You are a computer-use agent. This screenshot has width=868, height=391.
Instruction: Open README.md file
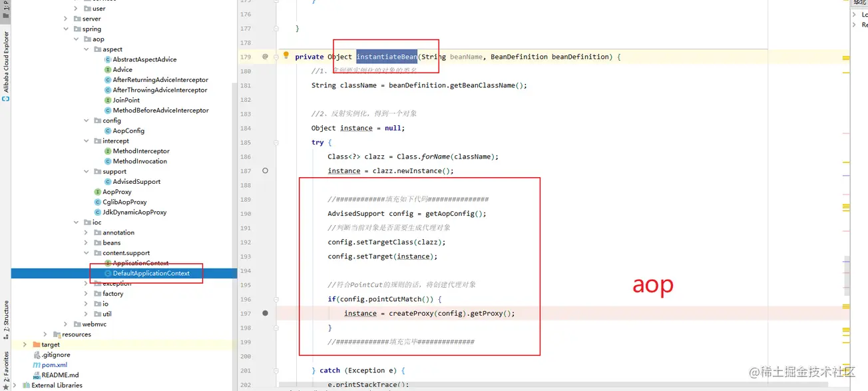(x=60, y=375)
